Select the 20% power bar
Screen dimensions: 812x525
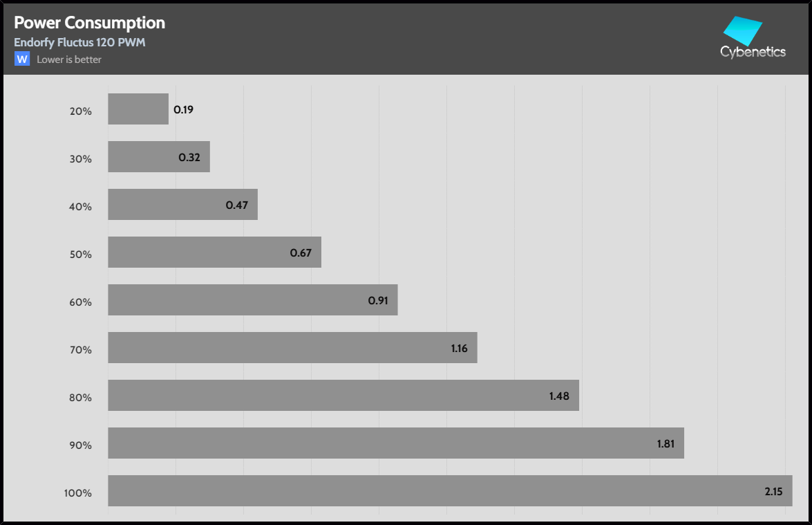tap(138, 109)
